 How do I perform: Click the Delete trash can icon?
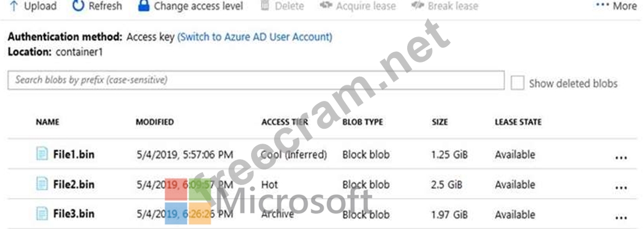point(265,6)
